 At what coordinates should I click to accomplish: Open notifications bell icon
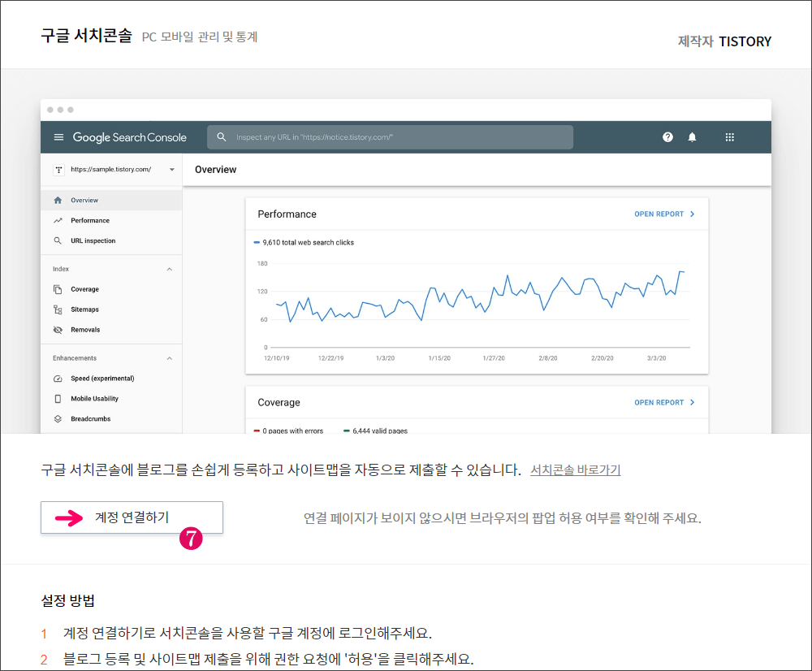692,137
